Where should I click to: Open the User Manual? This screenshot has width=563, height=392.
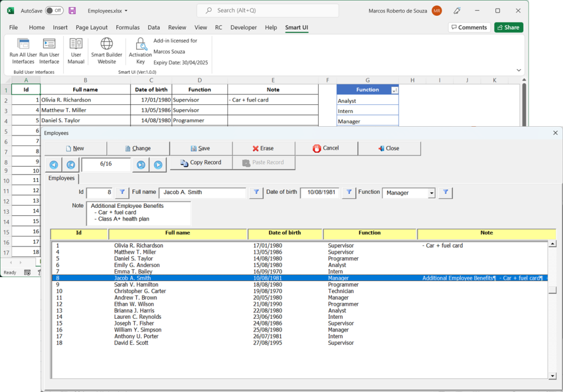click(x=76, y=51)
